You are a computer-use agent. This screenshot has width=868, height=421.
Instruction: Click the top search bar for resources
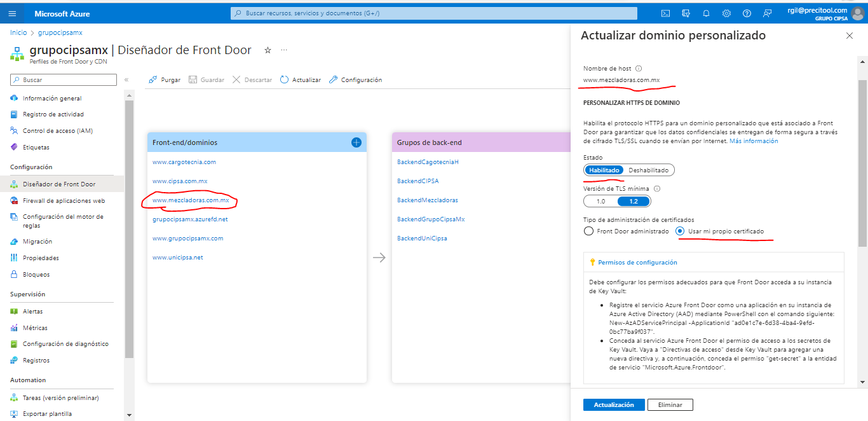pyautogui.click(x=434, y=13)
